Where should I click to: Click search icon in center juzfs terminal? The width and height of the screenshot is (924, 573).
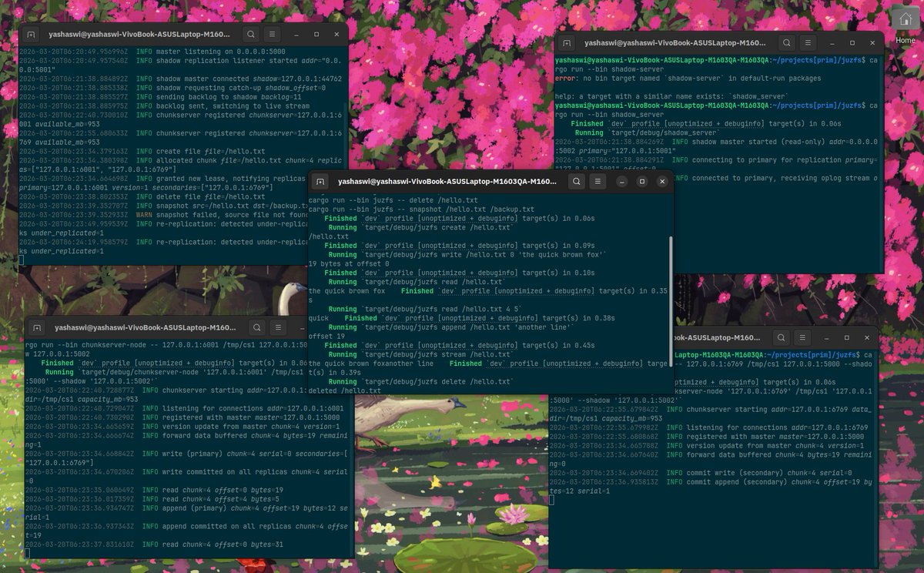pyautogui.click(x=576, y=181)
